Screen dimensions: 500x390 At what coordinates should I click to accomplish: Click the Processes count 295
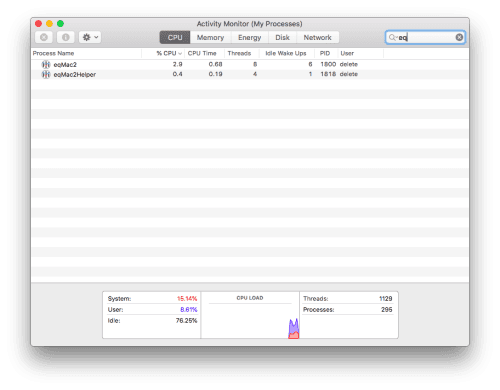[x=387, y=310]
